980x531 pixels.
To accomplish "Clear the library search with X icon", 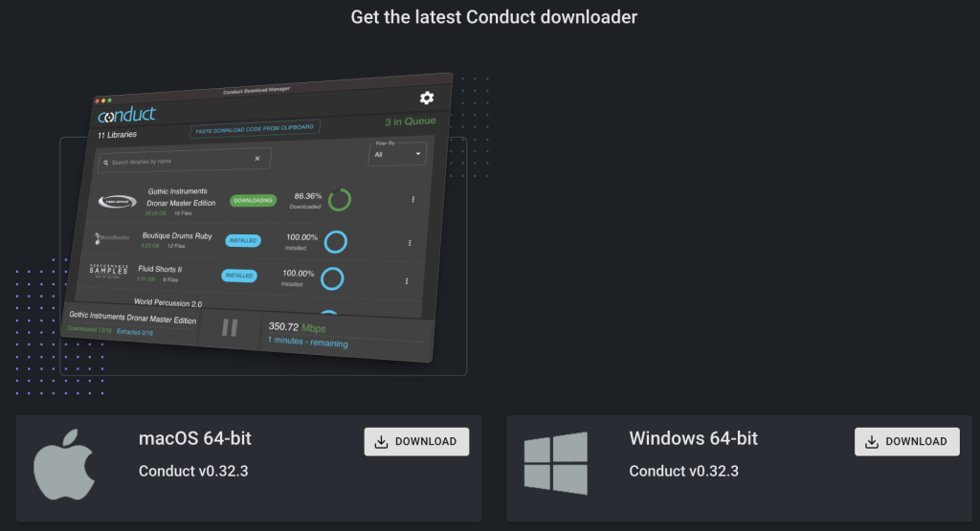I will pyautogui.click(x=257, y=159).
